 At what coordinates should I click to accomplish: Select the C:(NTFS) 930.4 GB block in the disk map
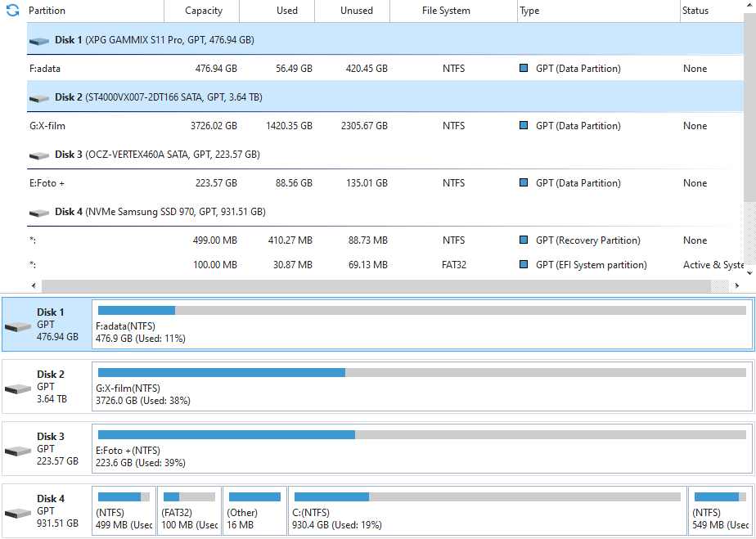pos(487,511)
